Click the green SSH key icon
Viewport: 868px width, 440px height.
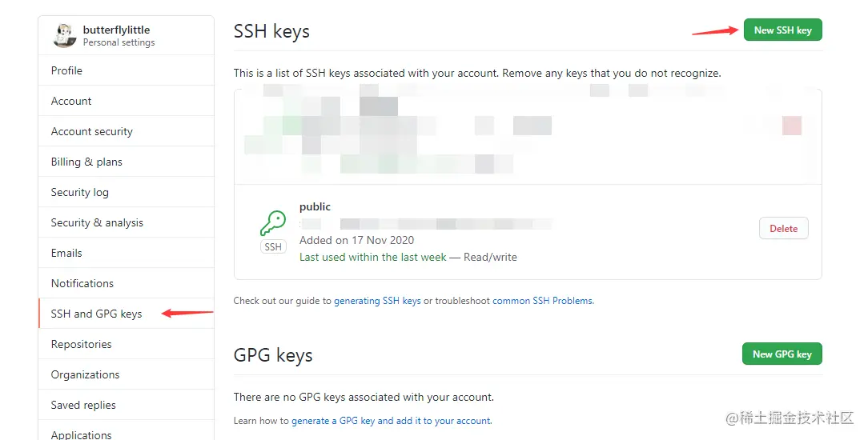(273, 222)
